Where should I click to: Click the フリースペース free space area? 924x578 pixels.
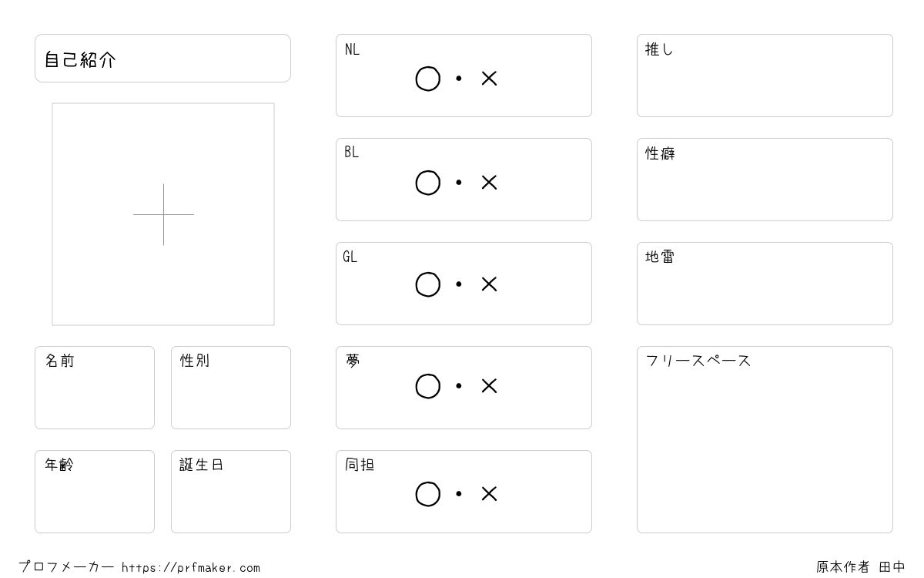765,439
